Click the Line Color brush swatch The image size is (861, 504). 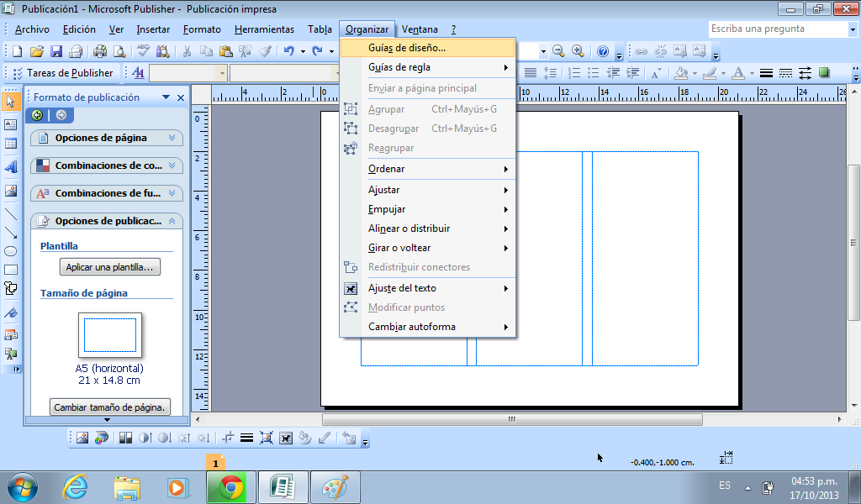710,73
